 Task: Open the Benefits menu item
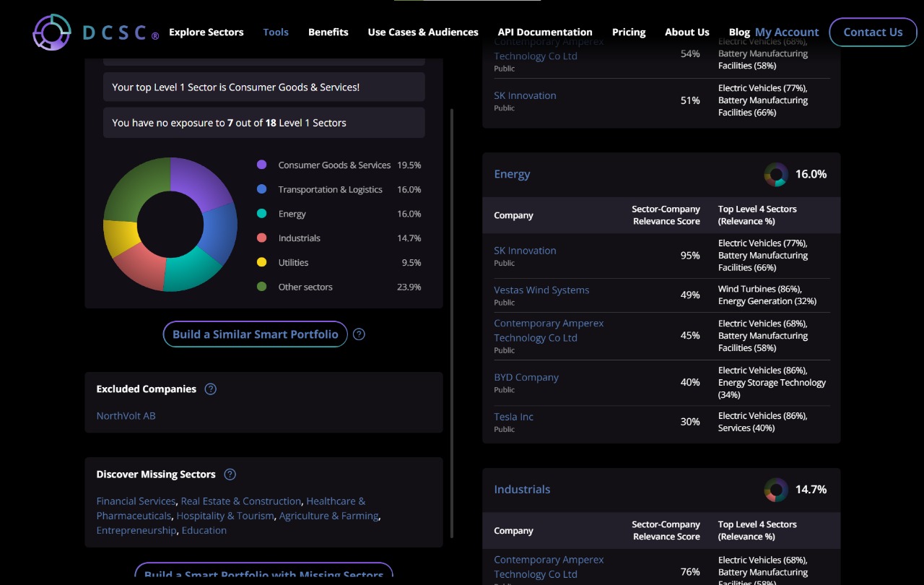click(x=328, y=32)
